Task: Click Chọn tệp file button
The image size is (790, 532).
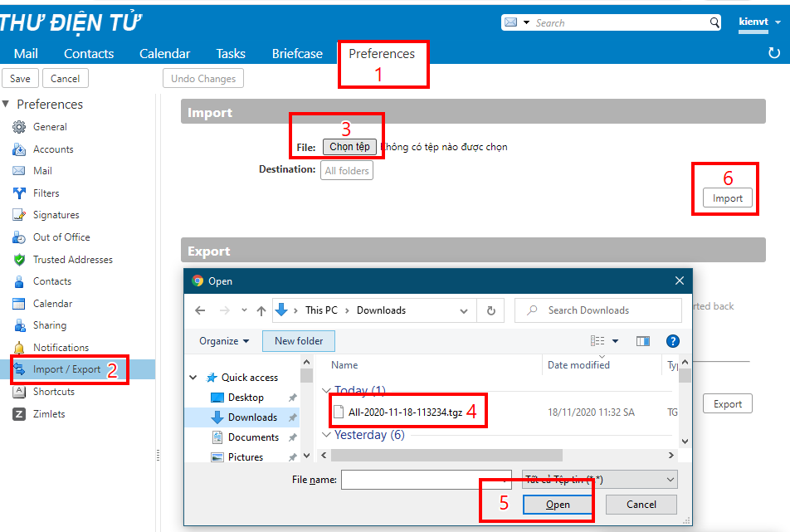Action: tap(349, 147)
